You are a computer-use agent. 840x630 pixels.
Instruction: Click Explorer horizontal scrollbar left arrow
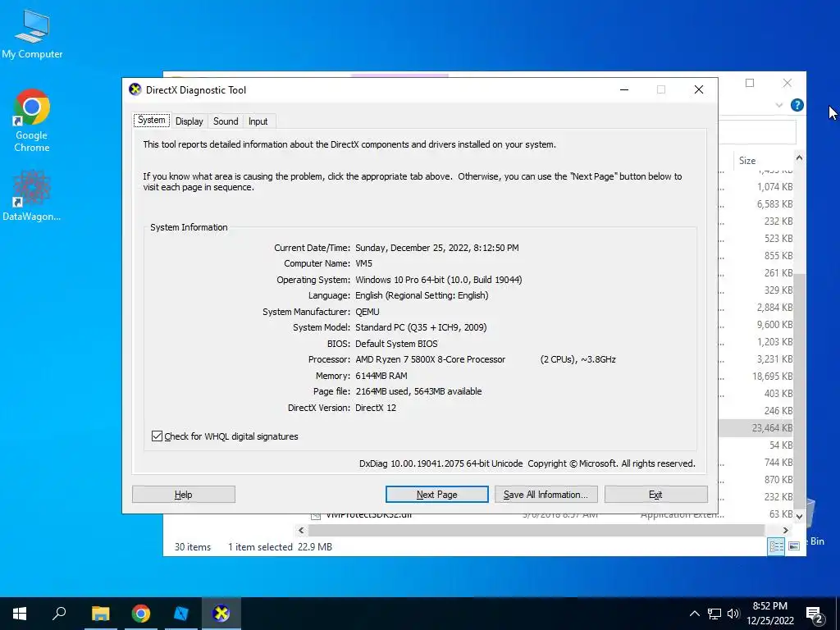tap(301, 531)
